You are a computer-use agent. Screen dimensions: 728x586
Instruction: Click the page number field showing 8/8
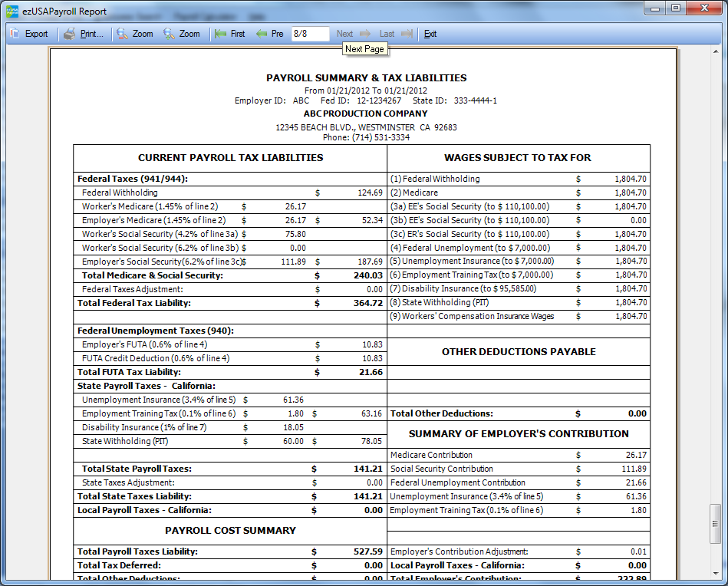tap(310, 34)
